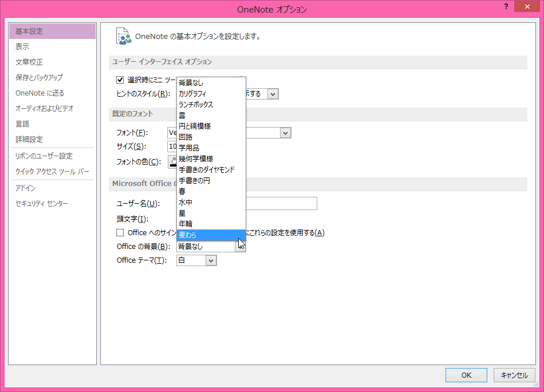Switch to 言語 category
The height and width of the screenshot is (392, 544).
pyautogui.click(x=52, y=124)
